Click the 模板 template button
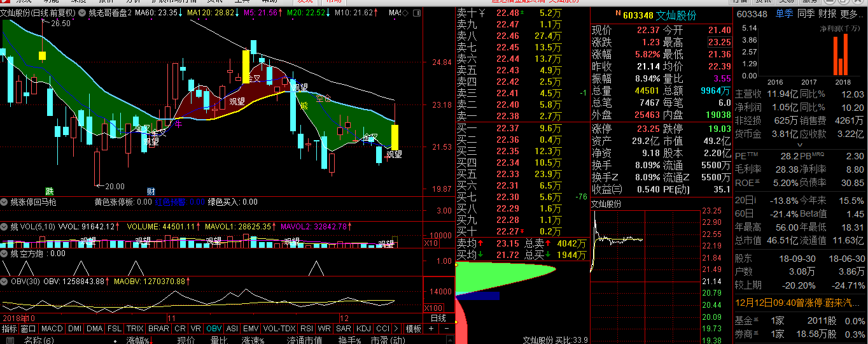Image resolution: width=868 pixels, height=344 pixels. 414,329
